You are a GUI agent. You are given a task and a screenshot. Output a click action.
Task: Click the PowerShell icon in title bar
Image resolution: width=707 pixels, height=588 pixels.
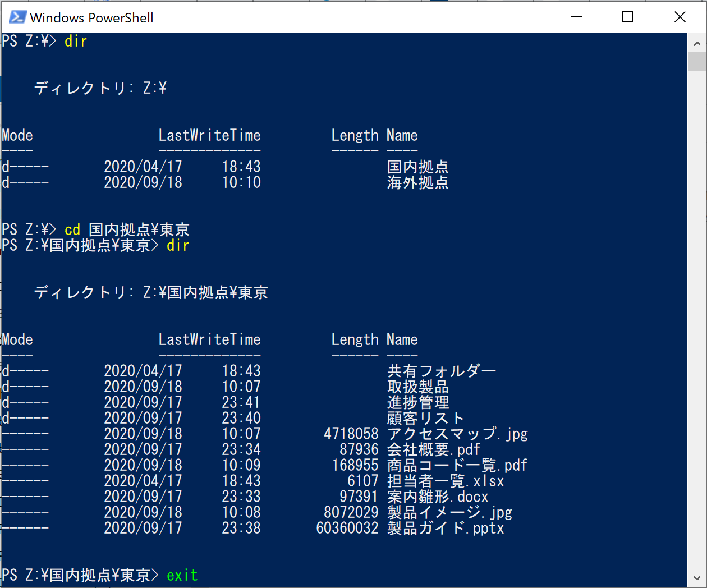(x=17, y=17)
